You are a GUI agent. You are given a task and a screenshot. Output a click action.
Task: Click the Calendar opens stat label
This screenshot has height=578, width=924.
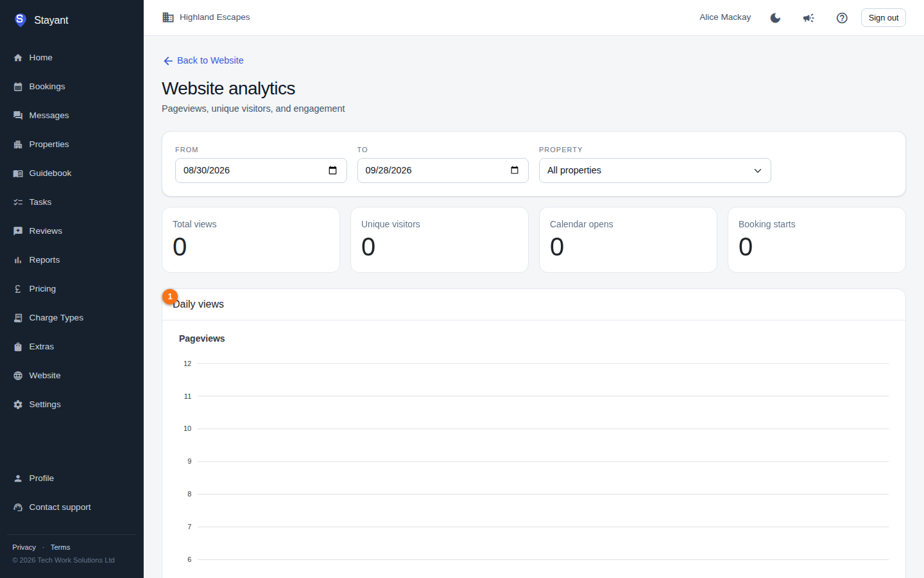(581, 224)
